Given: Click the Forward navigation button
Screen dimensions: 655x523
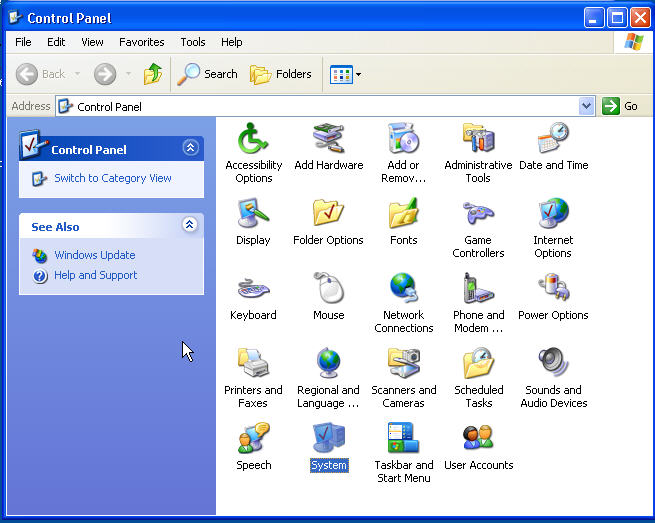Looking at the screenshot, I should click(105, 74).
